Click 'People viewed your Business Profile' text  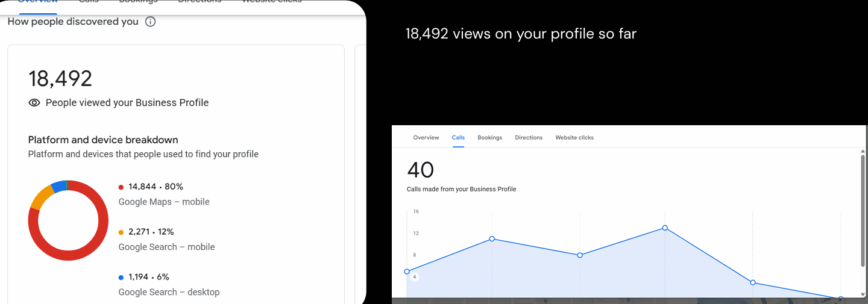tap(127, 103)
